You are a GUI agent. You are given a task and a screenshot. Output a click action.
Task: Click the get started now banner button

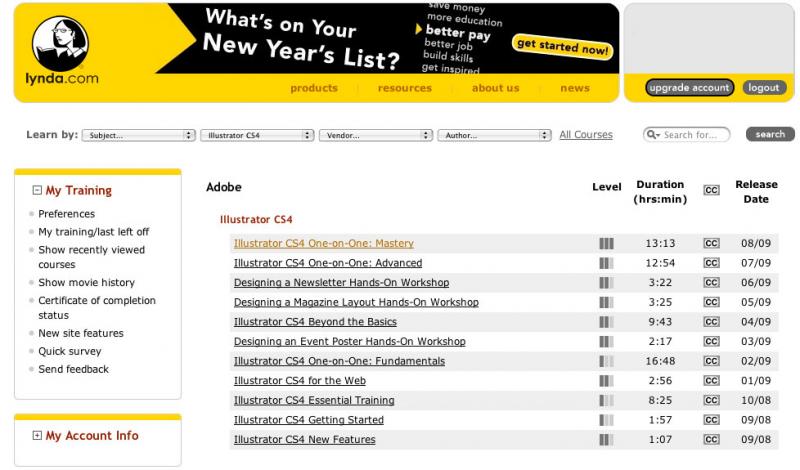(562, 46)
